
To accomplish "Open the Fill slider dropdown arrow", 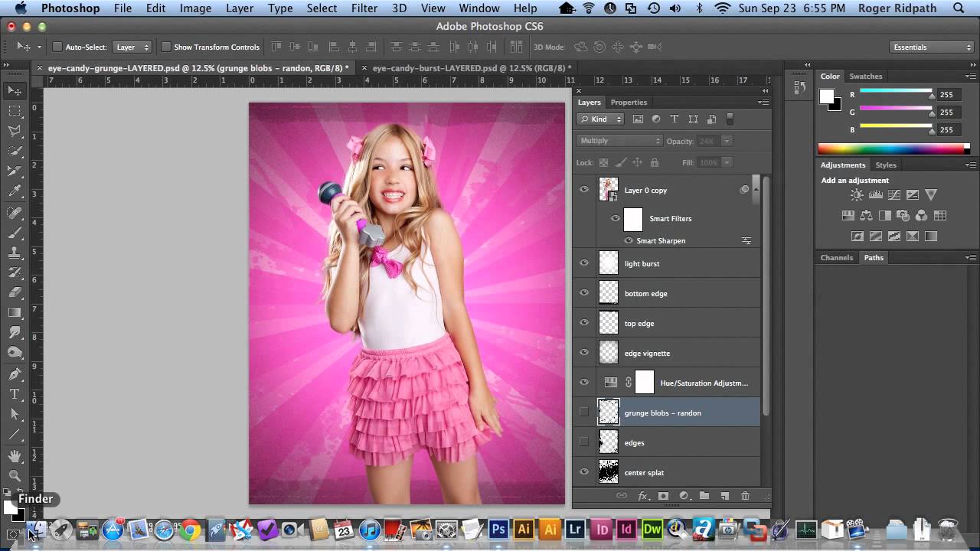I will 727,162.
